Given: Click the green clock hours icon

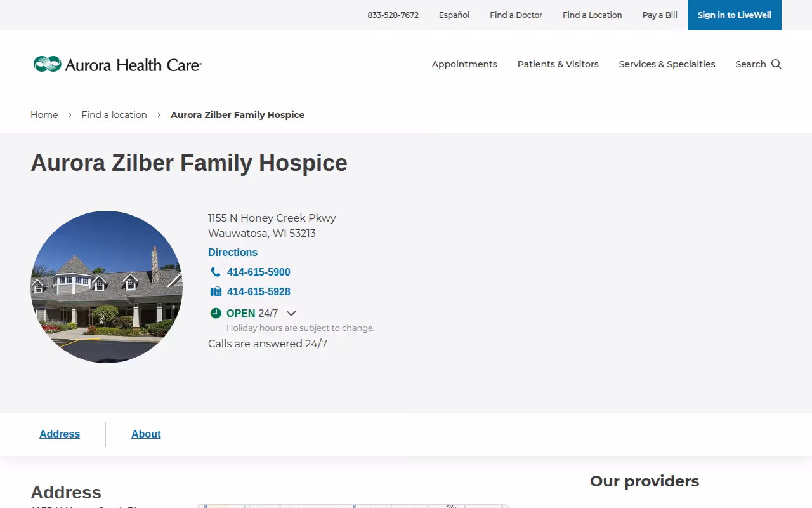Looking at the screenshot, I should (x=216, y=313).
